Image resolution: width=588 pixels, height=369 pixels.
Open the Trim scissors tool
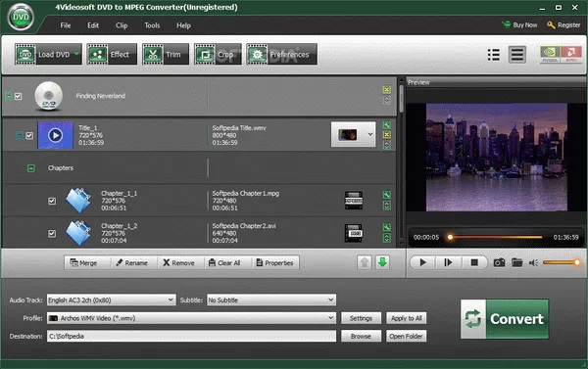click(166, 54)
